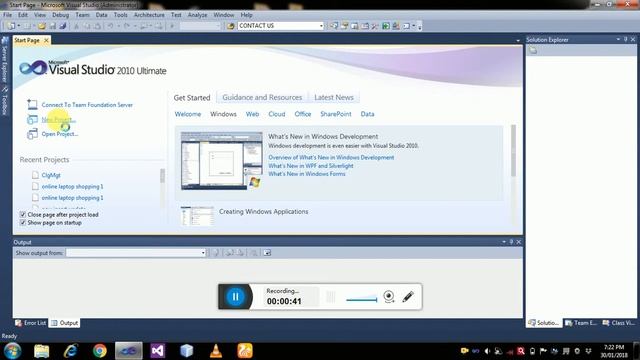Open the Toolbox side tab
Image resolution: width=640 pixels, height=360 pixels.
(x=5, y=101)
